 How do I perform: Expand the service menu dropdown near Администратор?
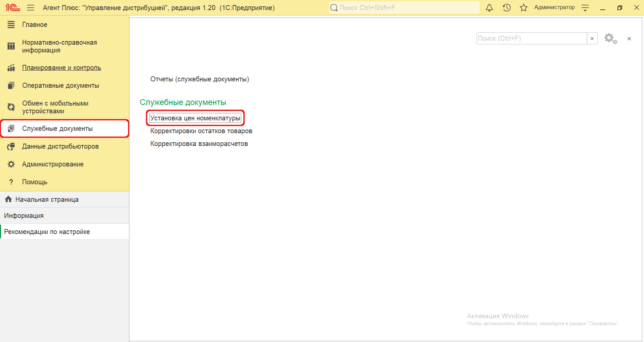click(585, 8)
